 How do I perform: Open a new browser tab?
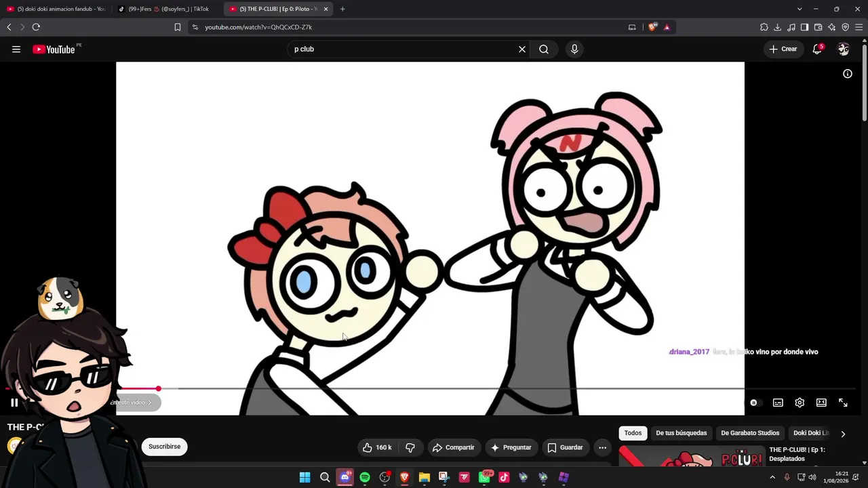point(342,9)
